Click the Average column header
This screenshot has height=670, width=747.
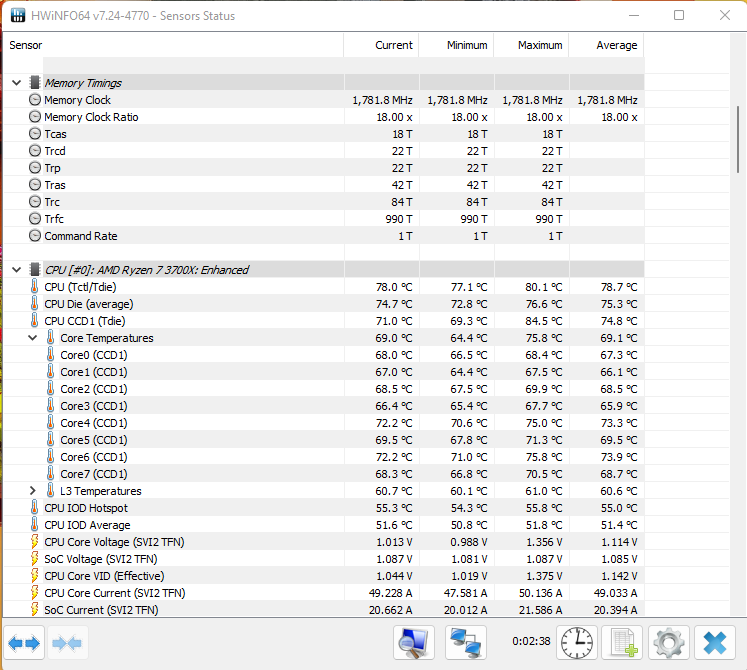pos(606,45)
